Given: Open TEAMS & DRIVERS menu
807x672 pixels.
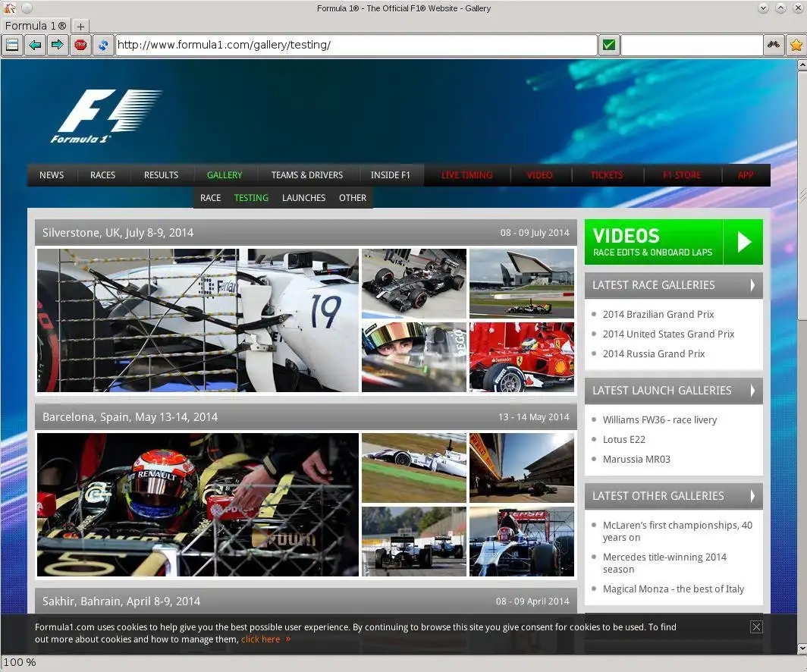Looking at the screenshot, I should [x=307, y=175].
